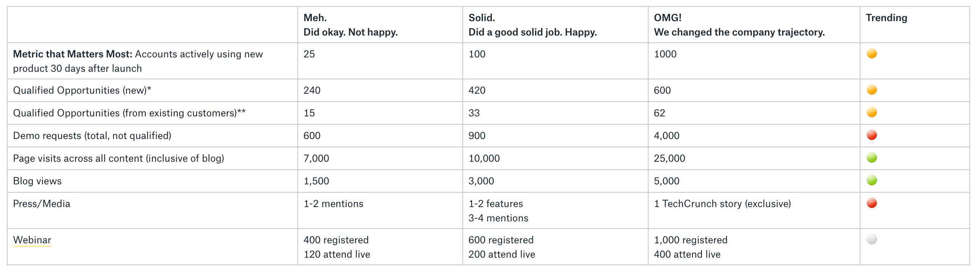Click the orange trending dot for Metric that Matters Most
Image resolution: width=980 pixels, height=269 pixels.
871,54
